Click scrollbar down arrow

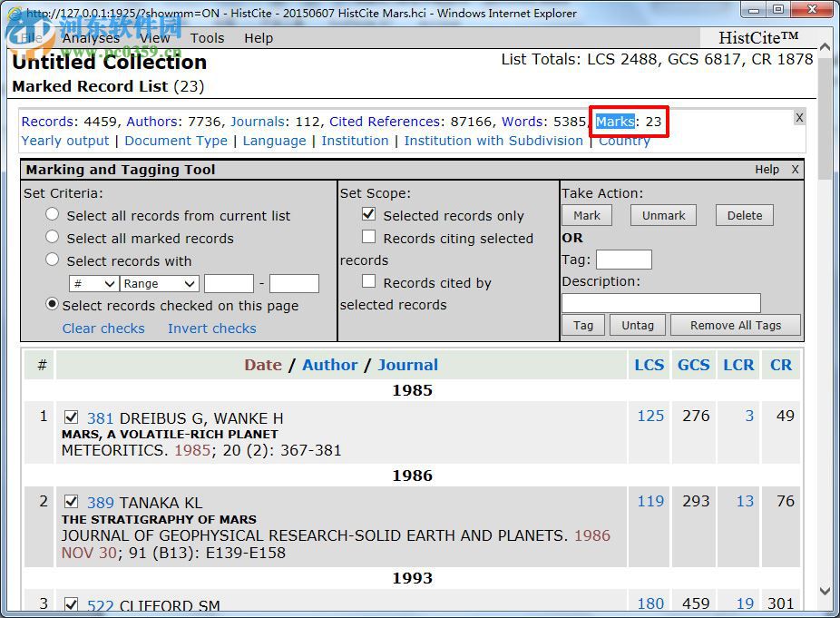point(825,590)
